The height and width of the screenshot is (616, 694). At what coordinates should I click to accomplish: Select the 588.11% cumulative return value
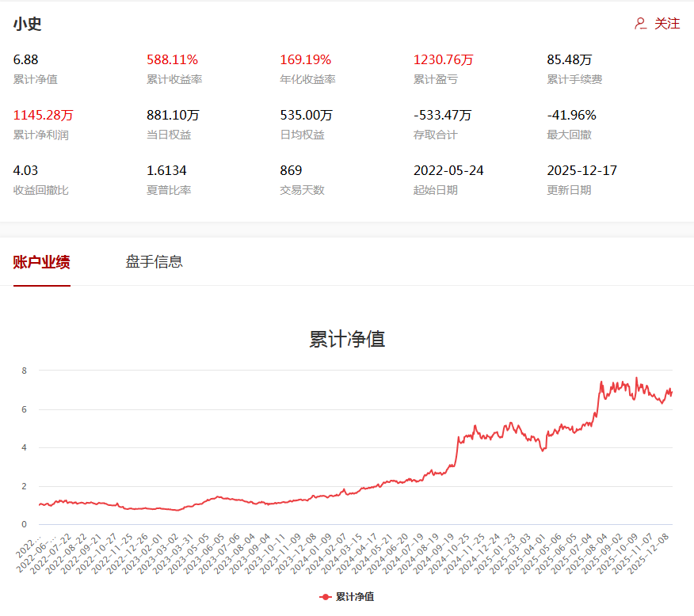click(x=172, y=60)
